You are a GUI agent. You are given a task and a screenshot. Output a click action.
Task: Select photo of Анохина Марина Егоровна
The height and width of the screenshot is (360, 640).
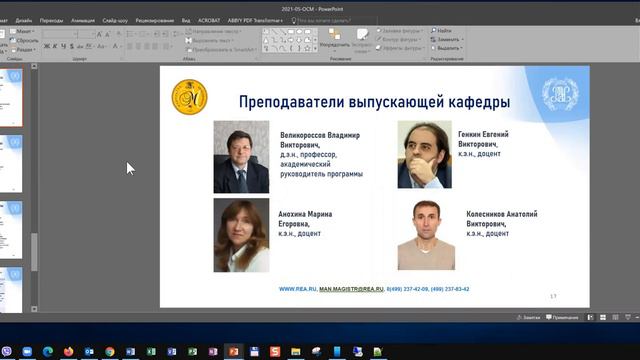coord(241,235)
